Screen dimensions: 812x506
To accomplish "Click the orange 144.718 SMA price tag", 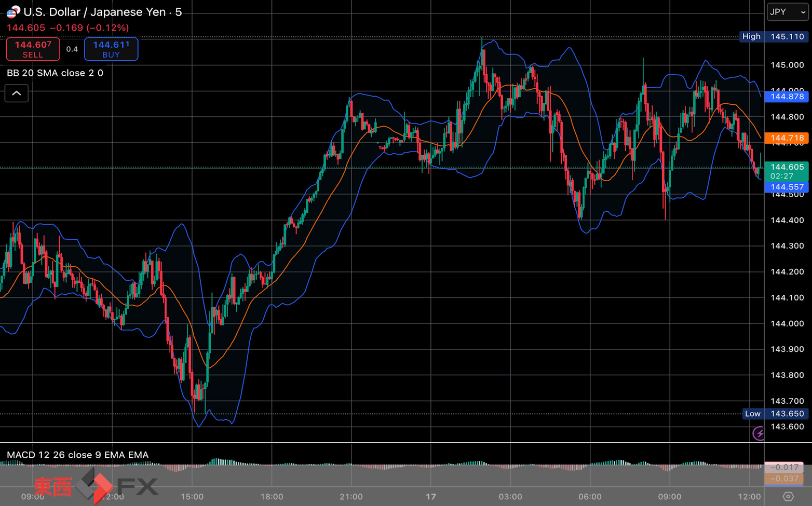I will [x=787, y=138].
